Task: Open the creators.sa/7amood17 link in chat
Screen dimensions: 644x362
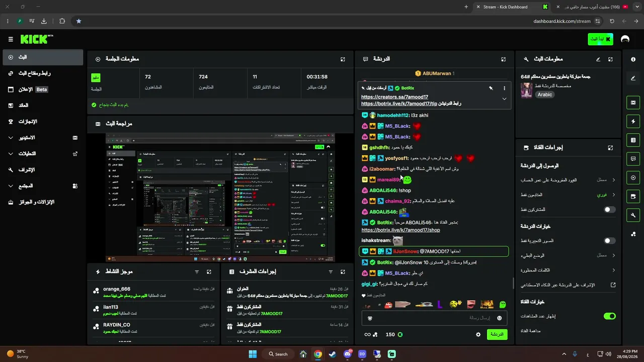Action: 394,97
